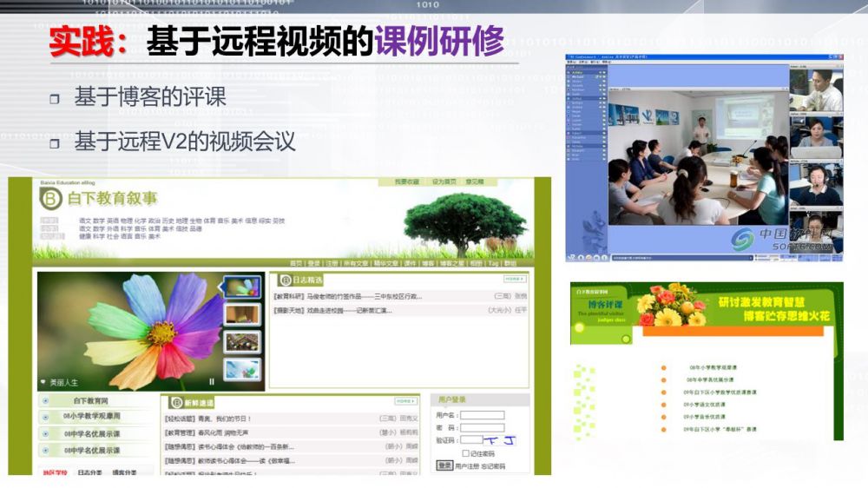
Task: Open MORE link in 新鲜速递 panel
Action: click(x=405, y=402)
